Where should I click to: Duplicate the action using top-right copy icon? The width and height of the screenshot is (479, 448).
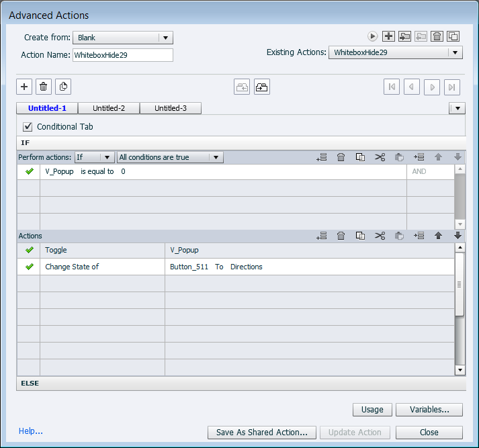tap(453, 36)
